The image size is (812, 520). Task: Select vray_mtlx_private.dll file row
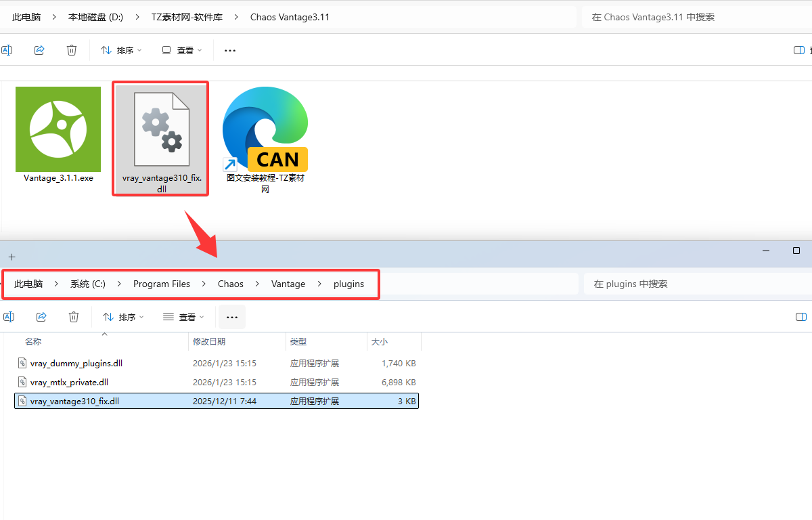coord(217,383)
